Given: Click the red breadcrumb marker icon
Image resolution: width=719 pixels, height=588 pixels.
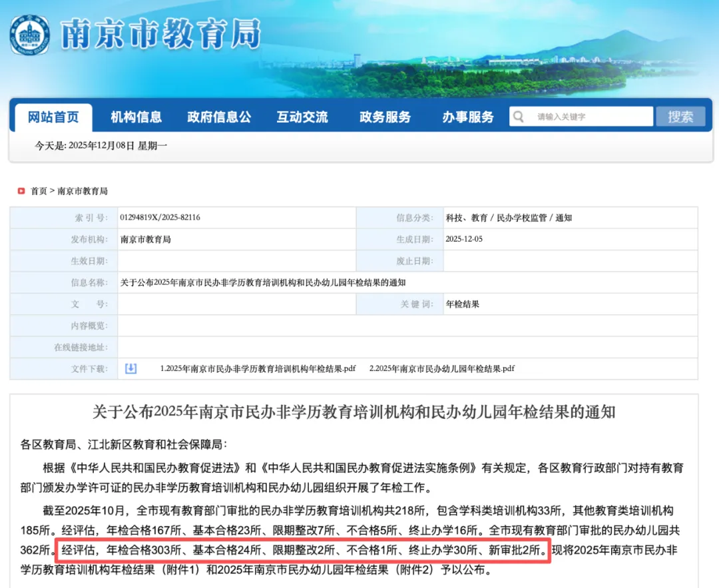Looking at the screenshot, I should pyautogui.click(x=21, y=191).
